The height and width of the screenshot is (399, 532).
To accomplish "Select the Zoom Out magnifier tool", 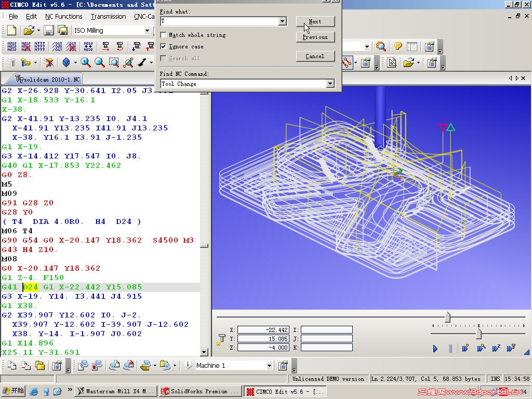I will tap(99, 62).
